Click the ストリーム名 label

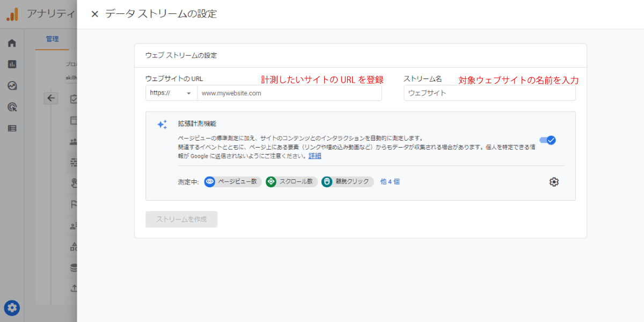[423, 79]
